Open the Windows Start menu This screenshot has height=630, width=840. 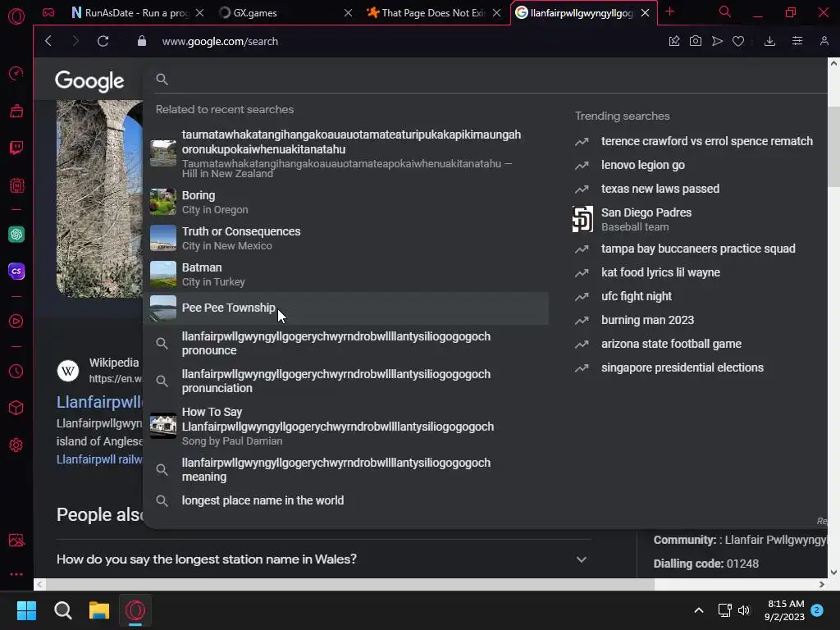click(x=26, y=610)
